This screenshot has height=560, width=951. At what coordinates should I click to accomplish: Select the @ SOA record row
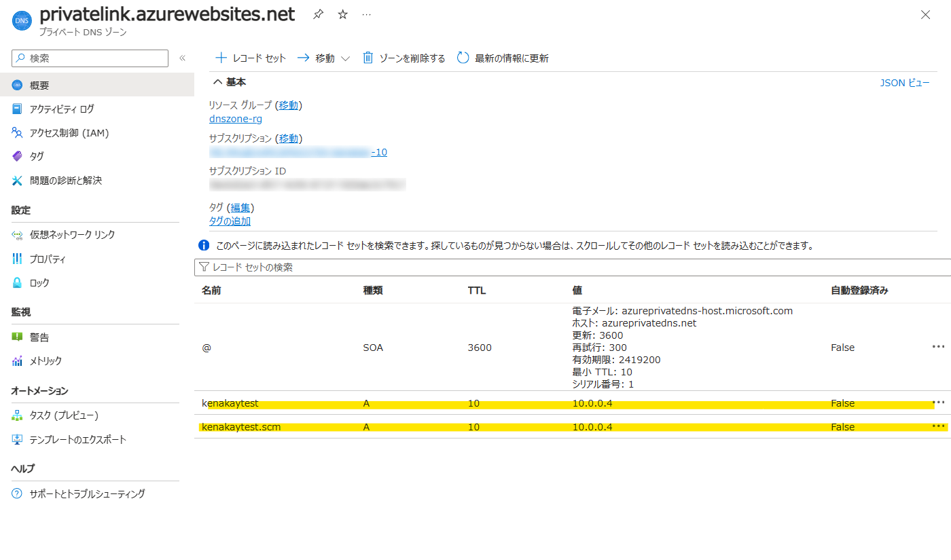573,347
